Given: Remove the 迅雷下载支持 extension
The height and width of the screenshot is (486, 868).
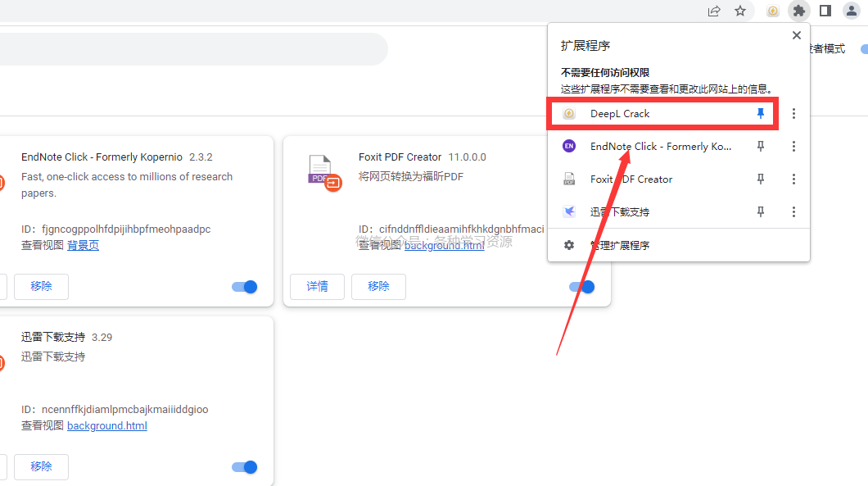Looking at the screenshot, I should [41, 466].
